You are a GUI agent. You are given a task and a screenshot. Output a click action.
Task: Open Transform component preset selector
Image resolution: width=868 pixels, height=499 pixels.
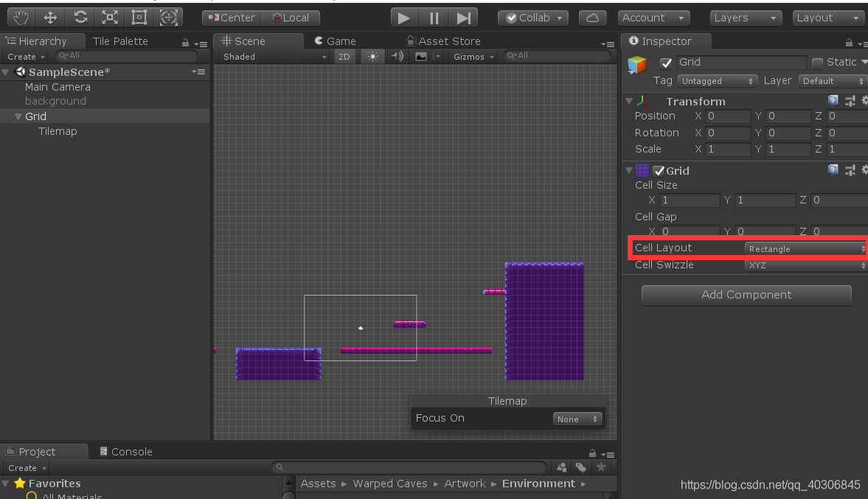tap(850, 101)
